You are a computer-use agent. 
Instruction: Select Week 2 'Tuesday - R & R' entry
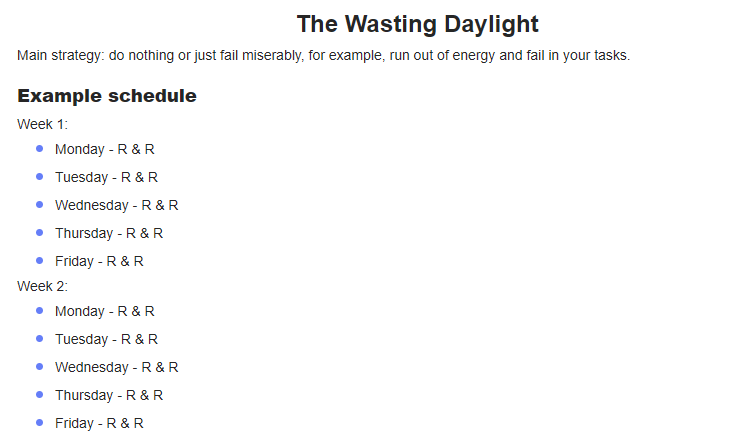point(106,339)
